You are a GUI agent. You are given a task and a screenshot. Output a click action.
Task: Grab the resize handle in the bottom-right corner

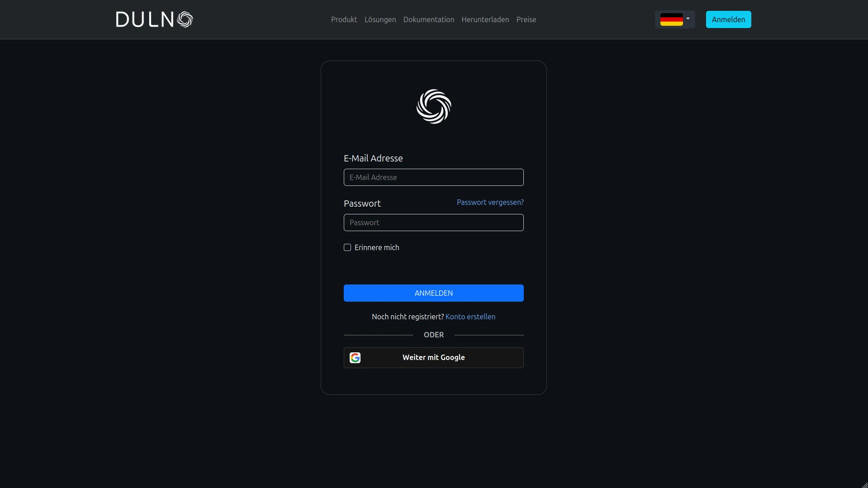[864, 485]
